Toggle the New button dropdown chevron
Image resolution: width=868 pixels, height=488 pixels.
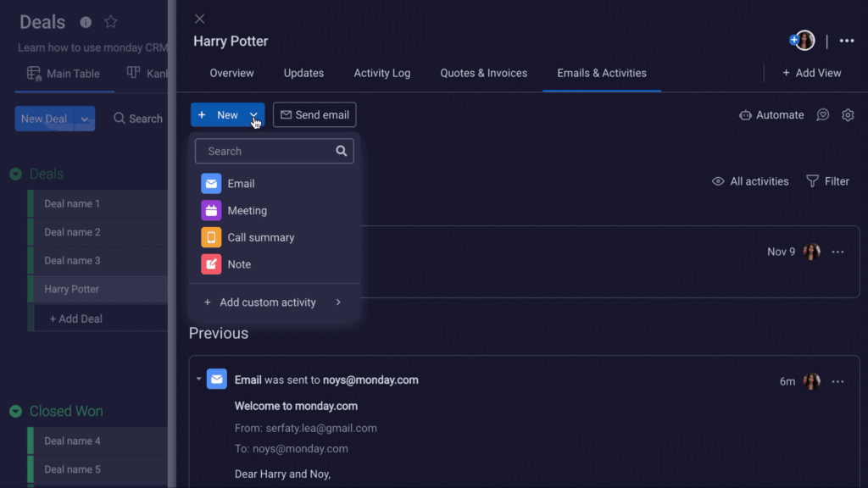pyautogui.click(x=253, y=115)
